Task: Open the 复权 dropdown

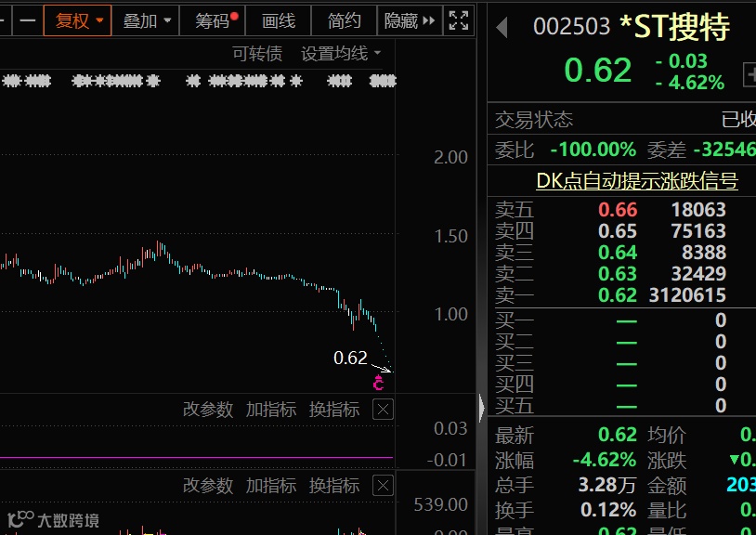Action: (x=78, y=20)
